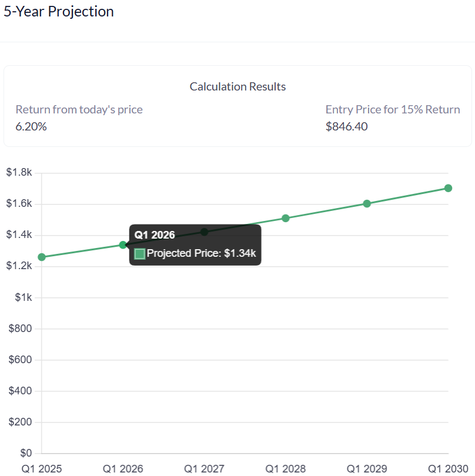475x476 pixels.
Task: Click Entry Price for 15% Return label
Action: [393, 109]
